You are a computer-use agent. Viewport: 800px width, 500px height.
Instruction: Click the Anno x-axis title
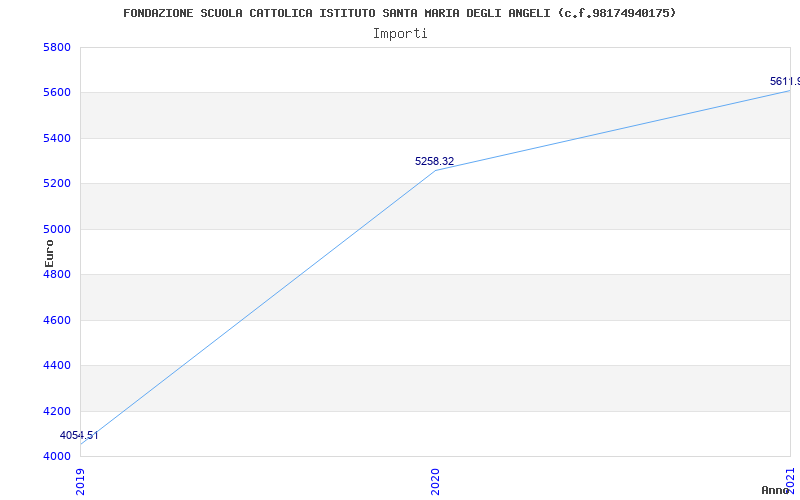(x=776, y=490)
